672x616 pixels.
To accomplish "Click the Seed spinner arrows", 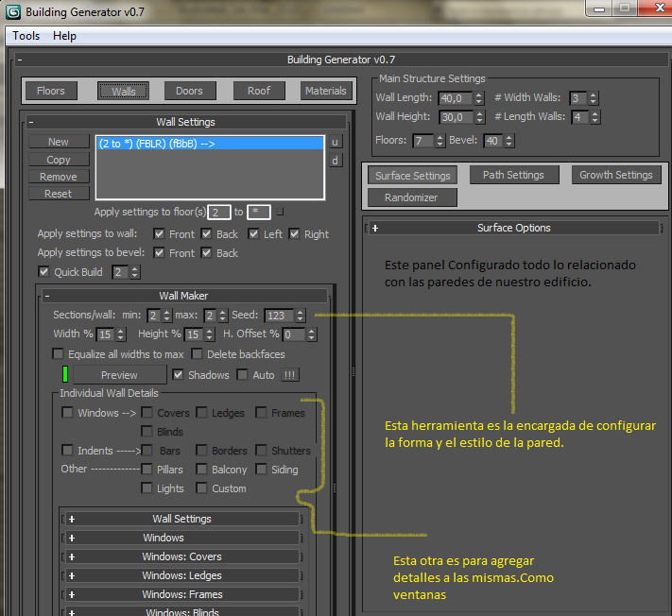I will [x=301, y=316].
